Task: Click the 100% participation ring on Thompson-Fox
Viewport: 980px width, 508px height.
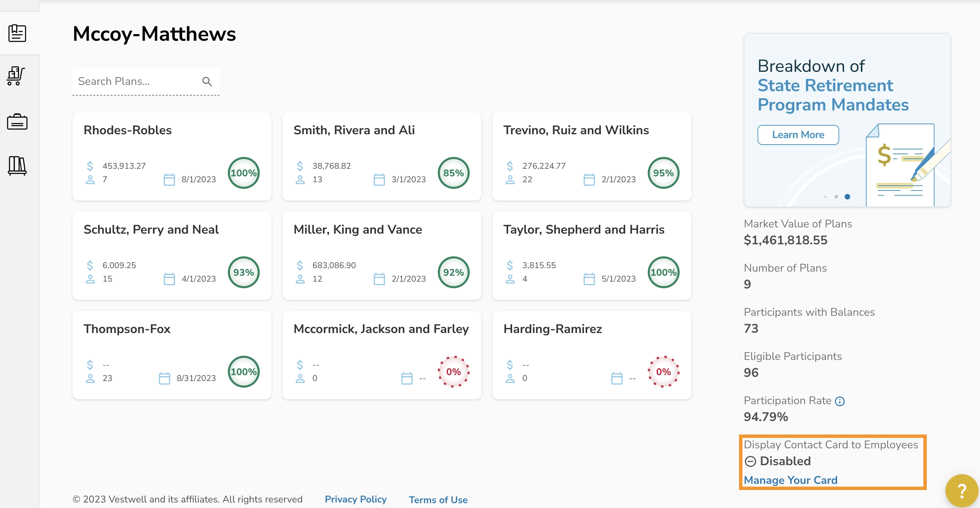Action: [x=243, y=371]
